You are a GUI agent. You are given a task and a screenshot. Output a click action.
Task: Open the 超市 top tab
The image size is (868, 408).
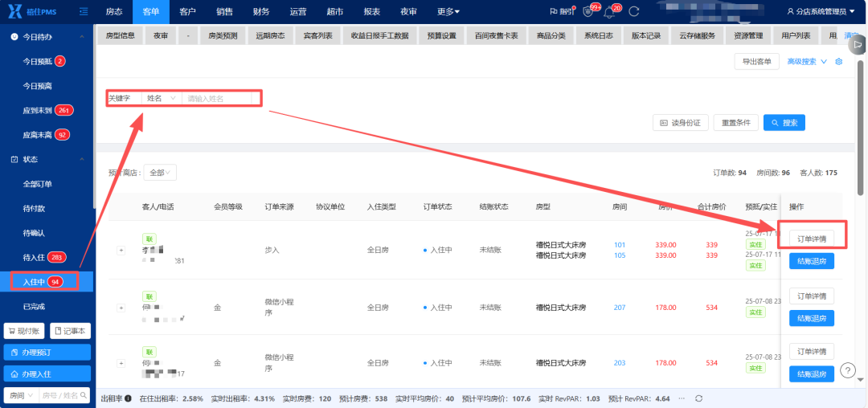coord(335,11)
